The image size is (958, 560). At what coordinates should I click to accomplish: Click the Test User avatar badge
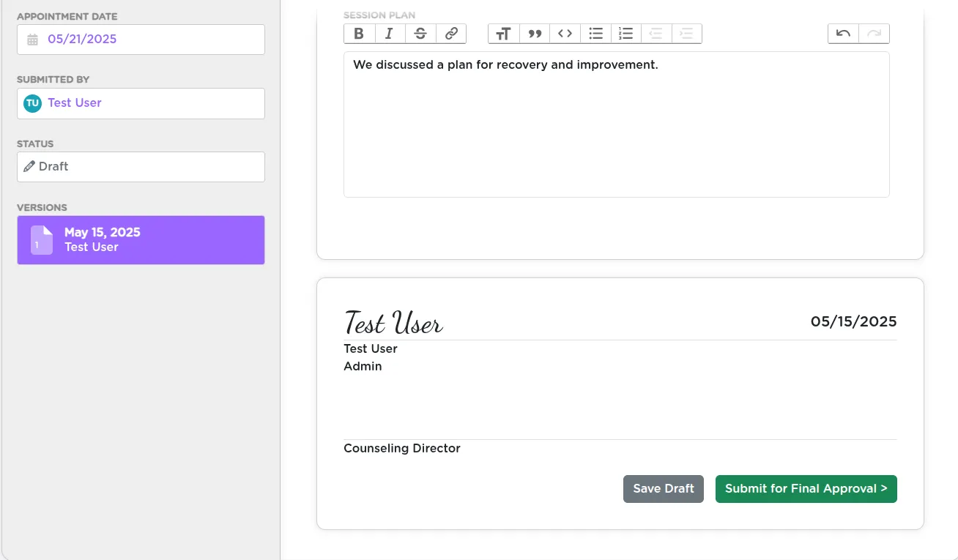point(32,103)
